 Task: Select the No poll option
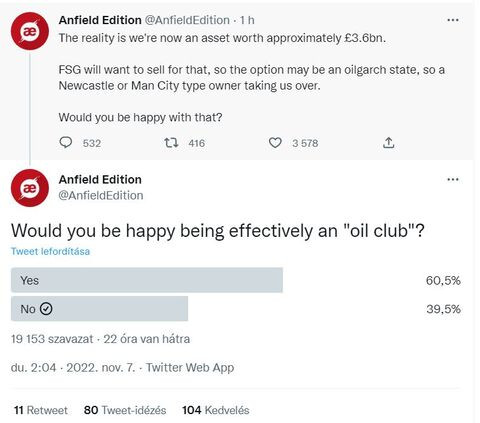[x=99, y=309]
